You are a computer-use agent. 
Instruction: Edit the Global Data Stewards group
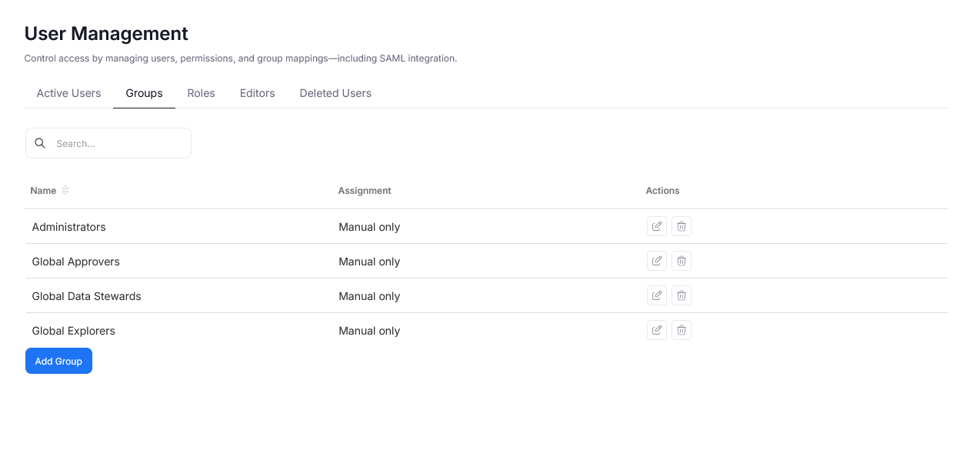point(656,295)
